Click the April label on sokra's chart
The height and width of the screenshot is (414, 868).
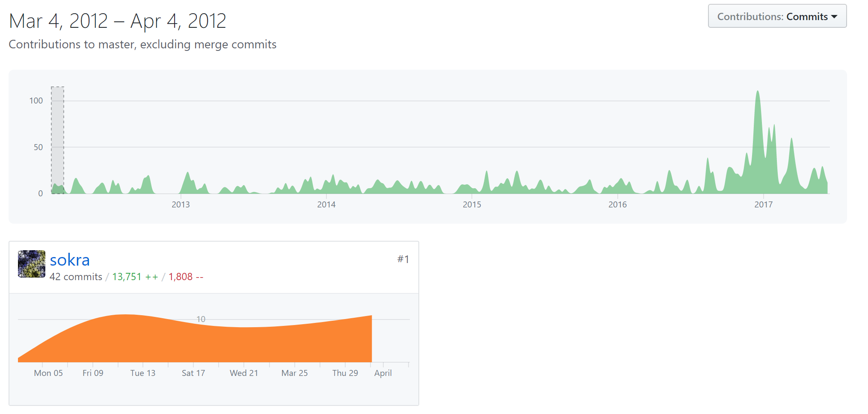pos(383,373)
